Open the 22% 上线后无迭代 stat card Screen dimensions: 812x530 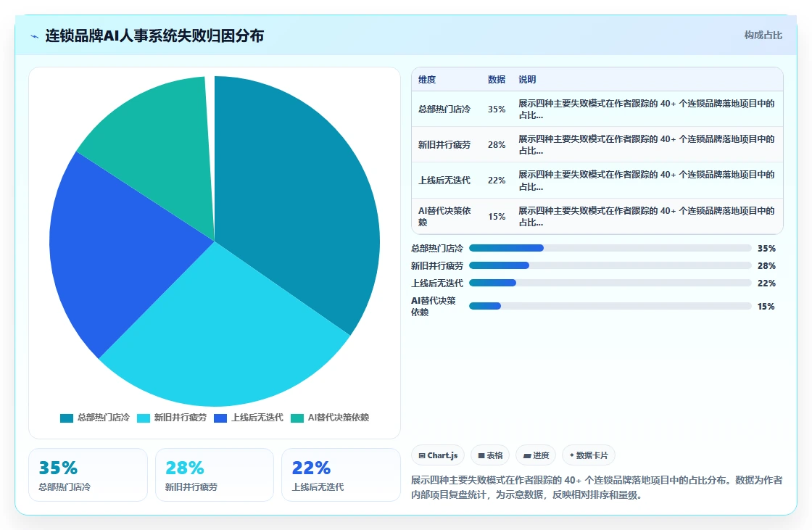(341, 475)
